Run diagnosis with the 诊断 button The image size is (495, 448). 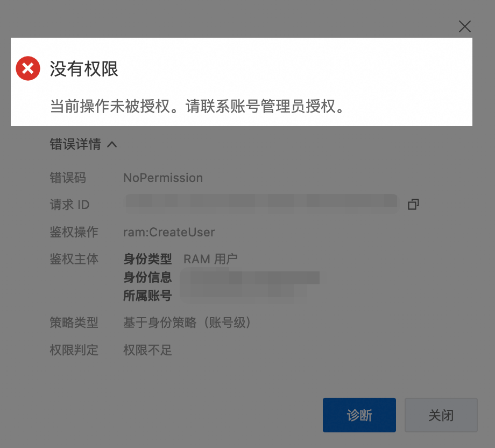pos(359,415)
